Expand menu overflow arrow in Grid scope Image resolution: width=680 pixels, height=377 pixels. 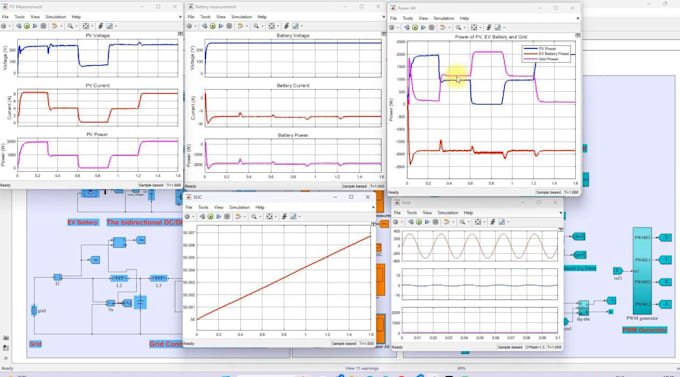(x=561, y=213)
